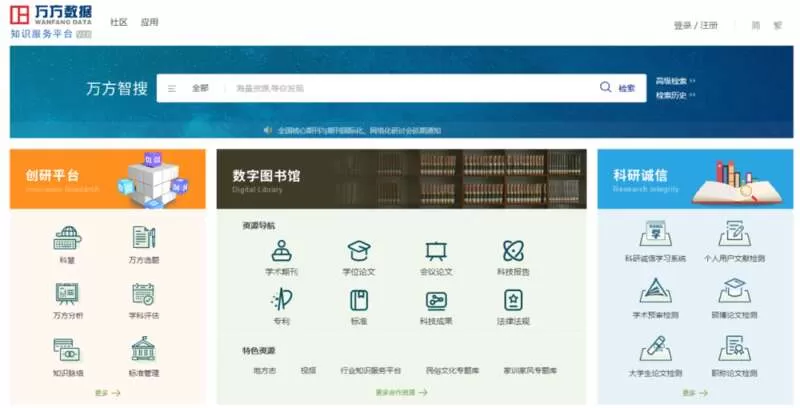Switch to simplified Chinese with 简
800x408 pixels.
click(756, 25)
